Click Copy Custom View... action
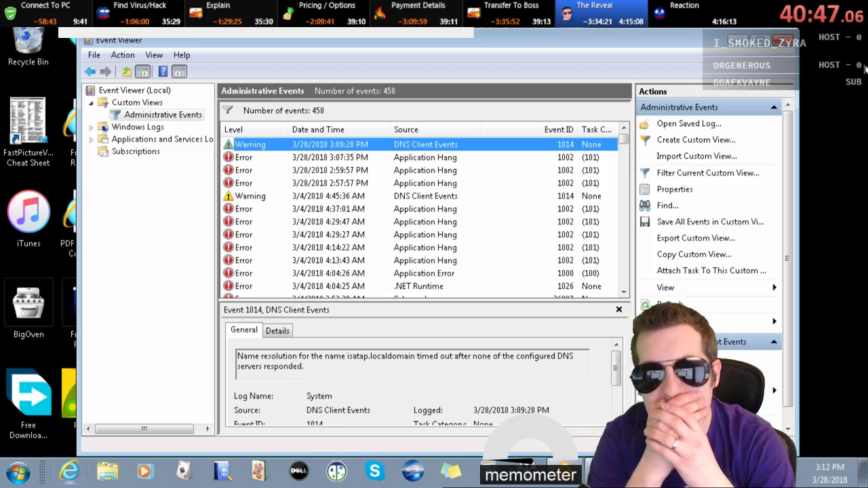This screenshot has width=868, height=488. pos(694,254)
